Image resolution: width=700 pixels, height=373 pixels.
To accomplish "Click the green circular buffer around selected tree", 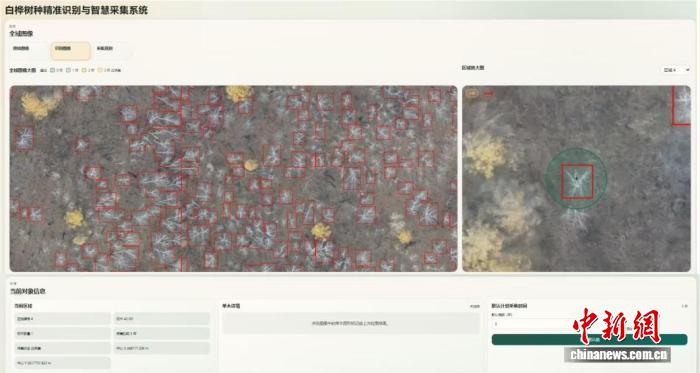I will [576, 179].
